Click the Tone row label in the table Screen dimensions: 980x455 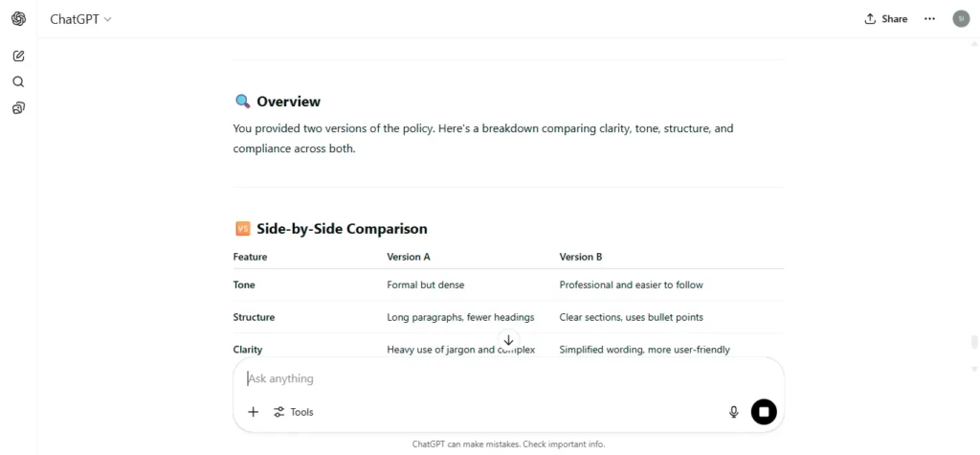pyautogui.click(x=244, y=284)
